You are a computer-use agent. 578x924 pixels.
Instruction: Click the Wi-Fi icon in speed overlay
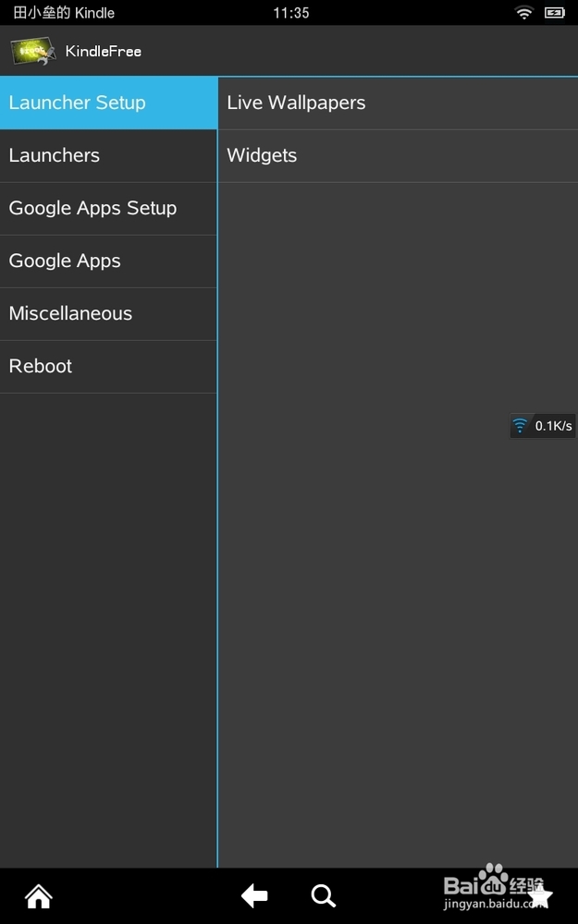pyautogui.click(x=521, y=425)
